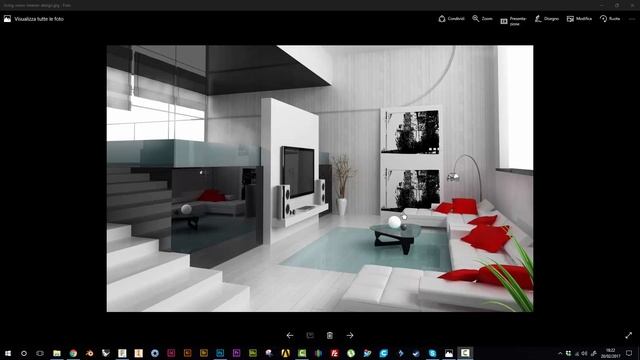This screenshot has height=360, width=640.
Task: Switch to Photos app taskbar icon
Action: (x=449, y=353)
